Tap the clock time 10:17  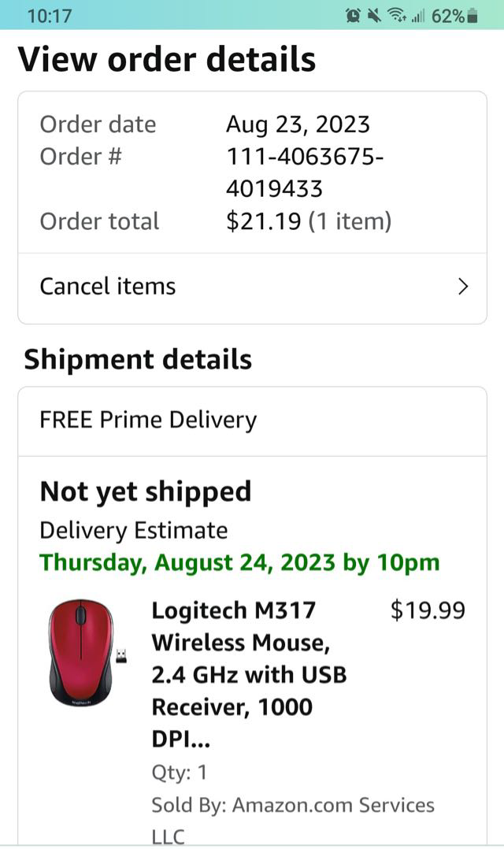[50, 16]
